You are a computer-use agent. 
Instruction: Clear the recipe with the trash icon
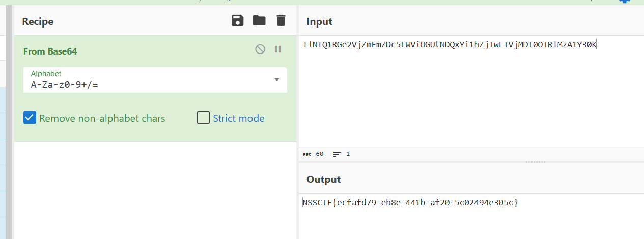281,21
